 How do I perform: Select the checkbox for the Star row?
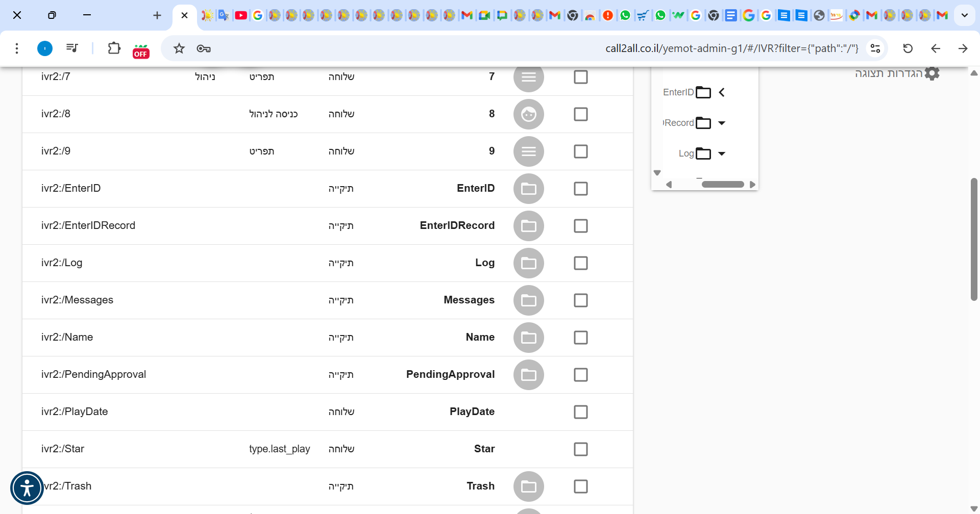(580, 449)
